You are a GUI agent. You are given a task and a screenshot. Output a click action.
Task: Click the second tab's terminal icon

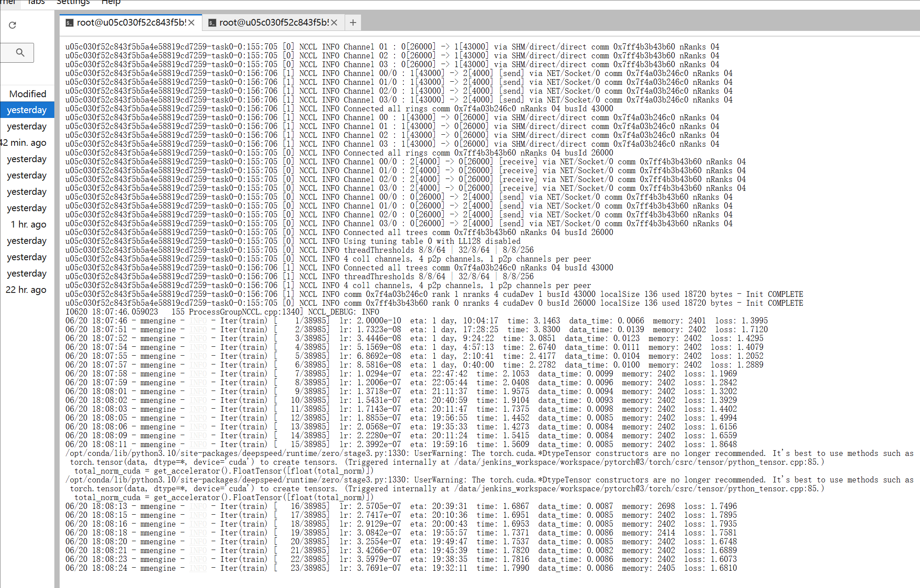click(x=212, y=23)
